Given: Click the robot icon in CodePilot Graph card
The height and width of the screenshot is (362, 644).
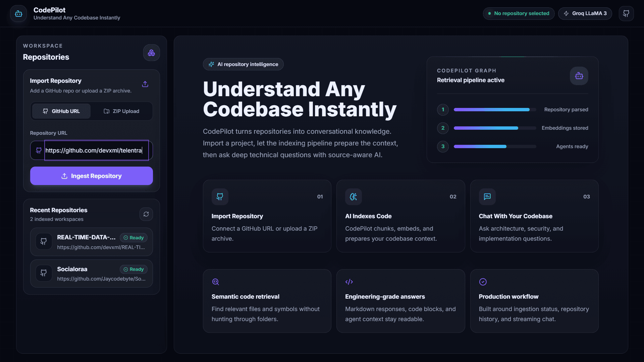Looking at the screenshot, I should click(579, 76).
